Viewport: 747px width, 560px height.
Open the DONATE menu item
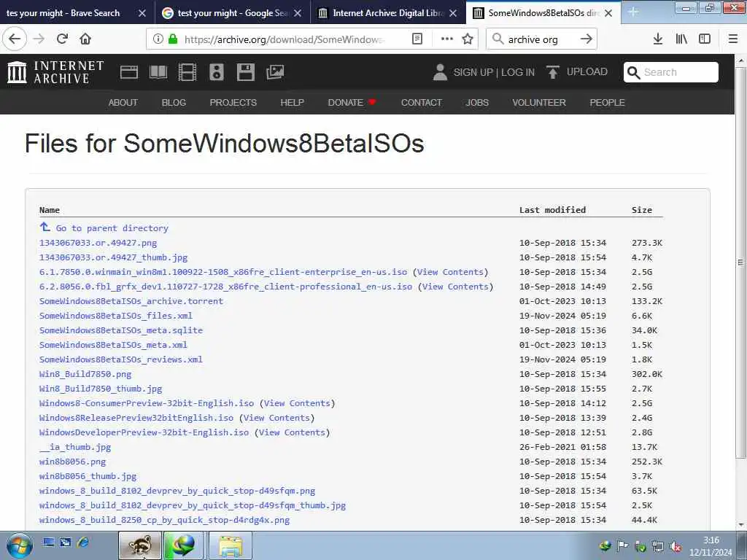(352, 102)
